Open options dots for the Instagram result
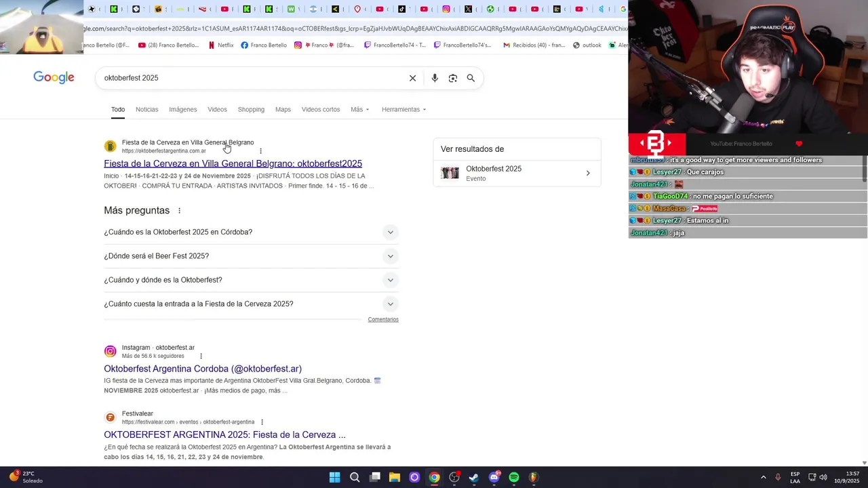This screenshot has width=868, height=488. 201,356
